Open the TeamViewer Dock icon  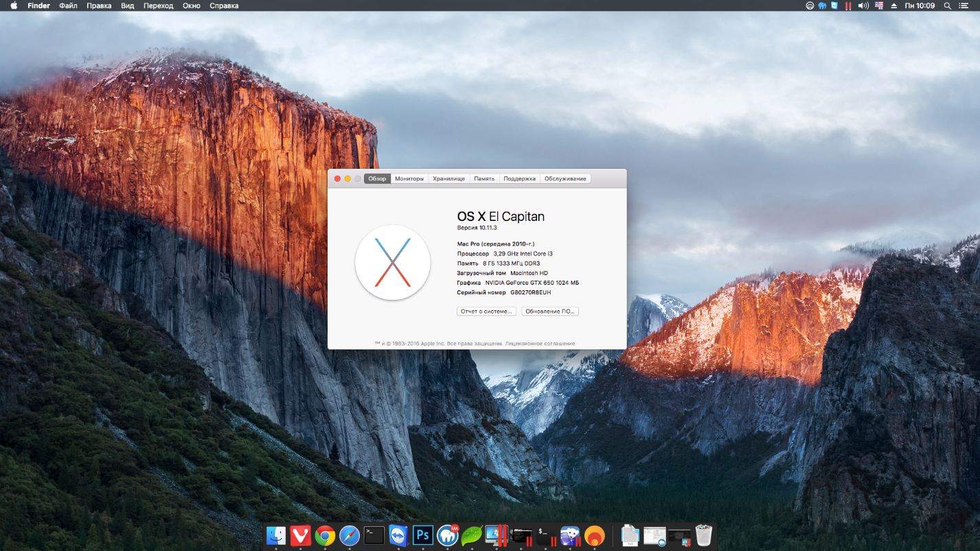[398, 535]
